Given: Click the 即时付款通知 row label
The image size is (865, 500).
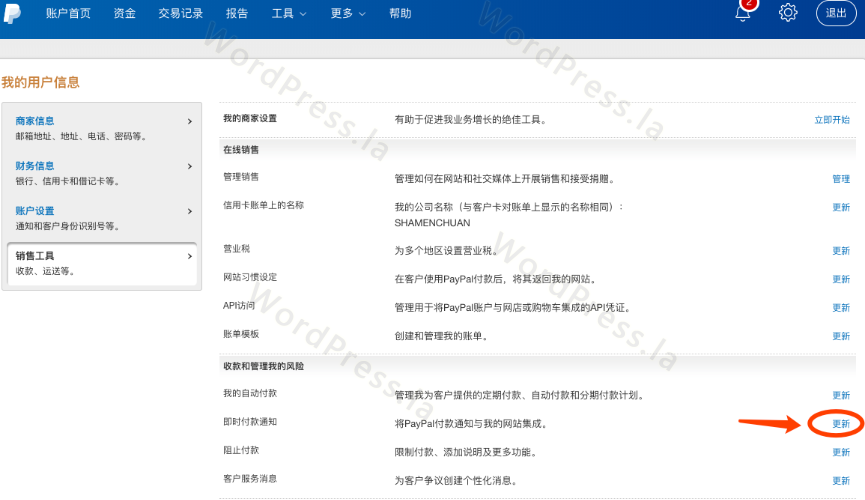Looking at the screenshot, I should (250, 422).
